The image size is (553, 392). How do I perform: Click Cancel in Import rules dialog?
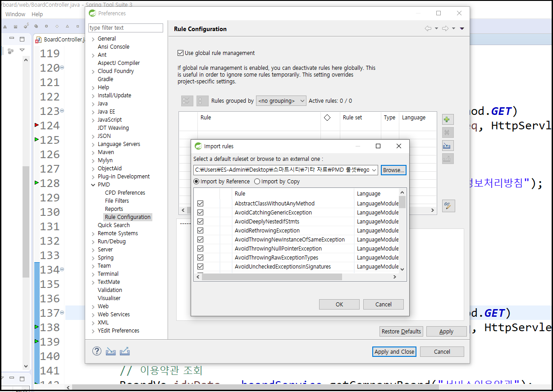[x=384, y=304]
